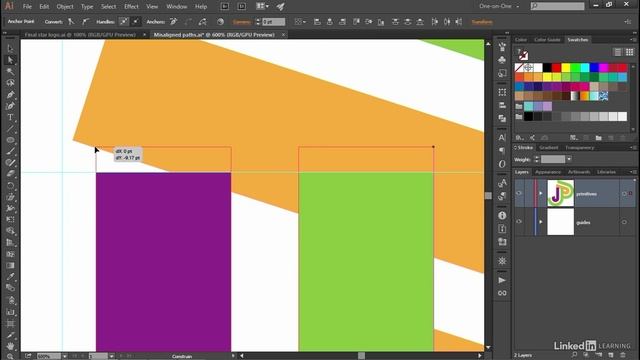
Task: Open the Effect menu
Action: [x=131, y=7]
